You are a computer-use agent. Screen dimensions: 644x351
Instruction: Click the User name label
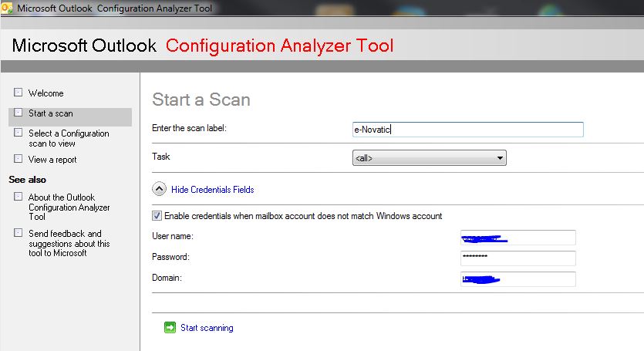173,236
